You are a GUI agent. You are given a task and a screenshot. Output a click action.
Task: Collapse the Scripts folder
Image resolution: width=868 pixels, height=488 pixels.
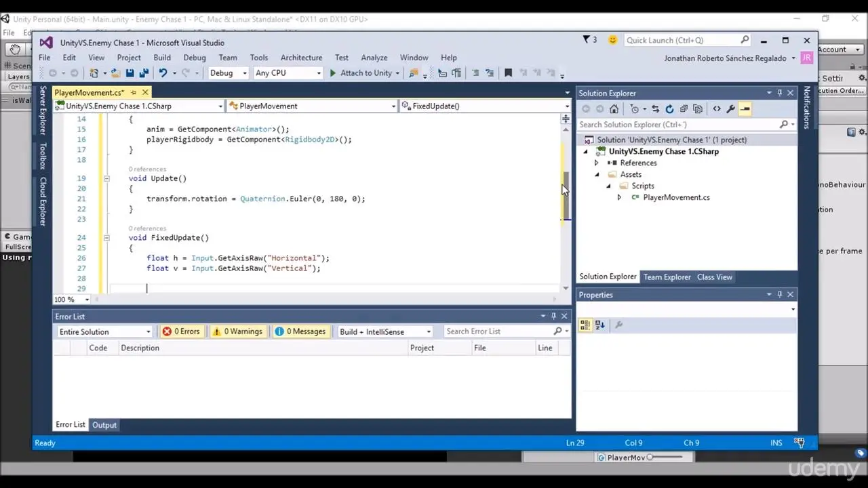(608, 186)
